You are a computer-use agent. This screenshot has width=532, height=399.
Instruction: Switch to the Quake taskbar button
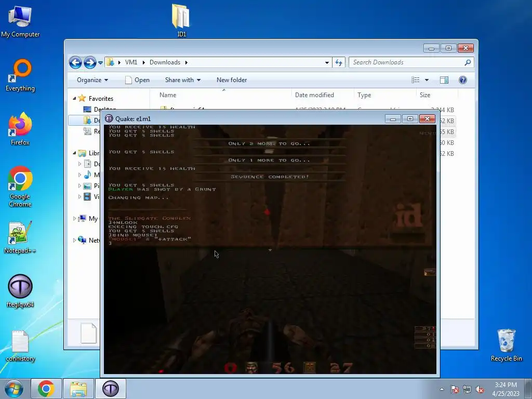[x=111, y=389]
